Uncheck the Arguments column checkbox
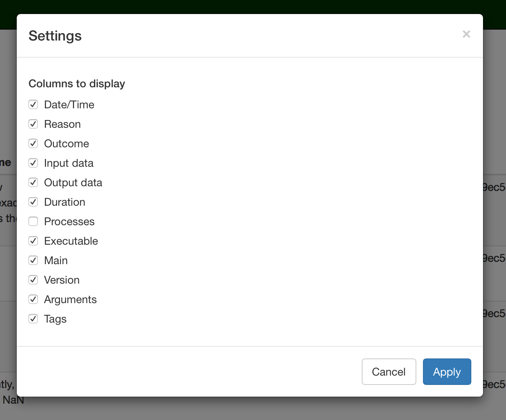 coord(33,299)
